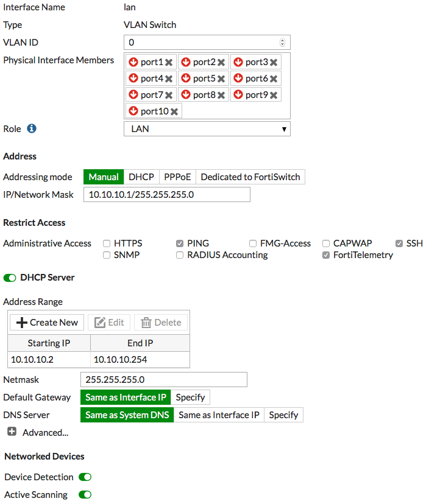429x504 pixels.
Task: Enable HTTPS administrative access
Action: click(107, 243)
